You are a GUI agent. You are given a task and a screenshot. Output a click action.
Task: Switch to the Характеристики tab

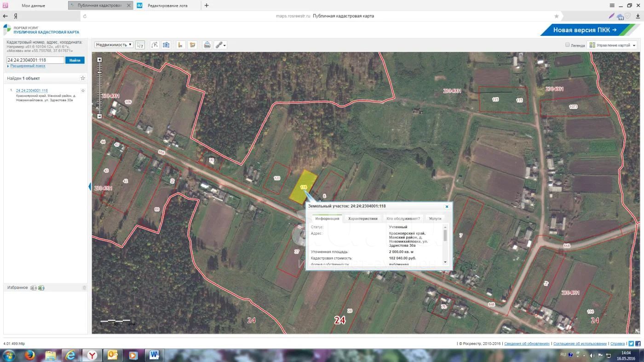click(363, 219)
